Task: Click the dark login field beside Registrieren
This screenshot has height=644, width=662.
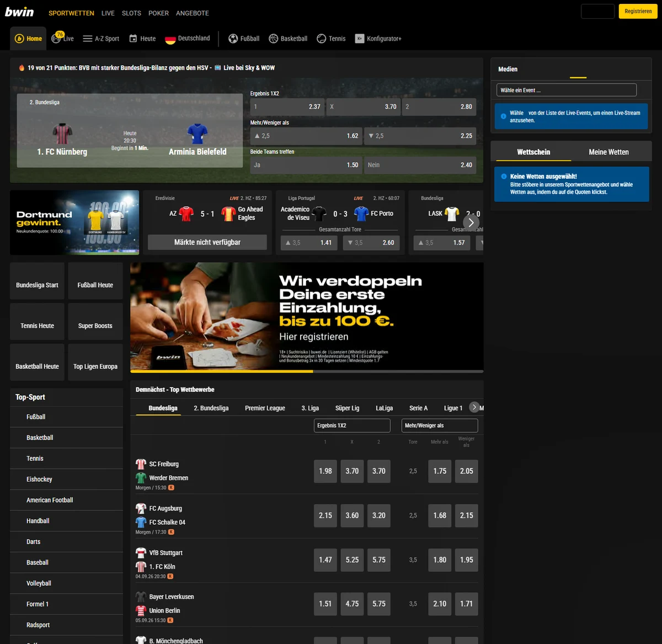Action: pyautogui.click(x=597, y=11)
